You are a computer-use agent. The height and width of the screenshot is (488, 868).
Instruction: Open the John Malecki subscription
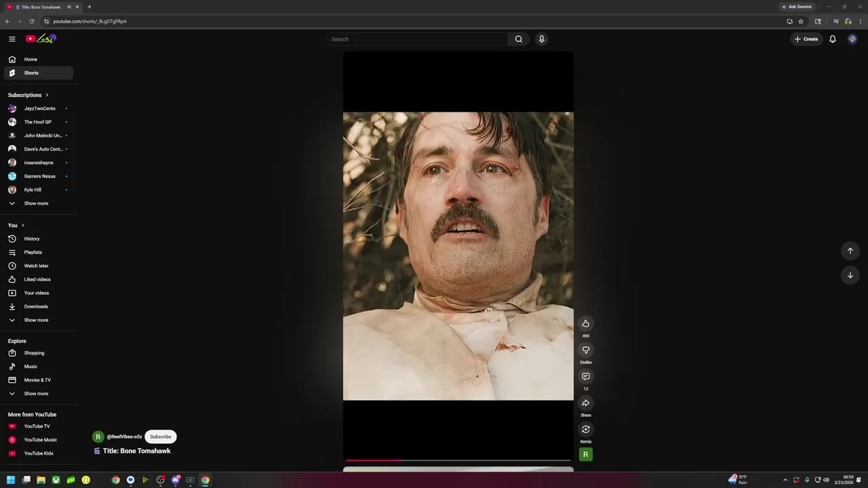coord(39,136)
